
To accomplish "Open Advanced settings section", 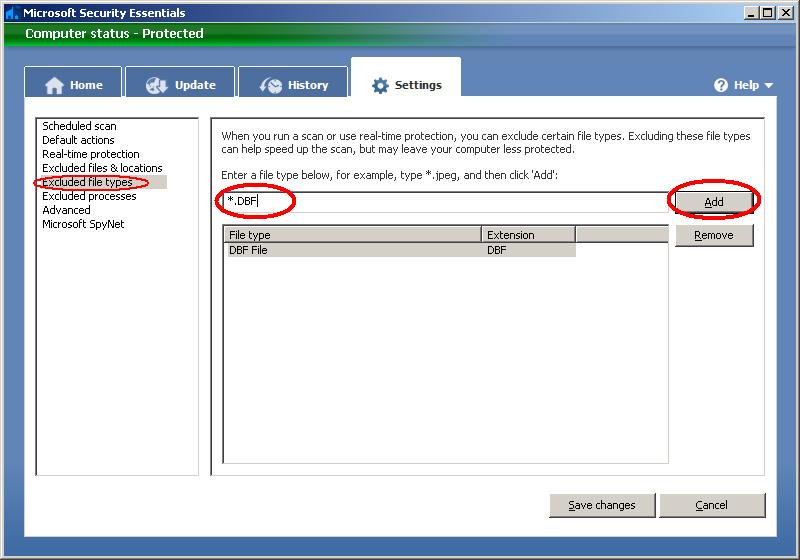I will [66, 210].
